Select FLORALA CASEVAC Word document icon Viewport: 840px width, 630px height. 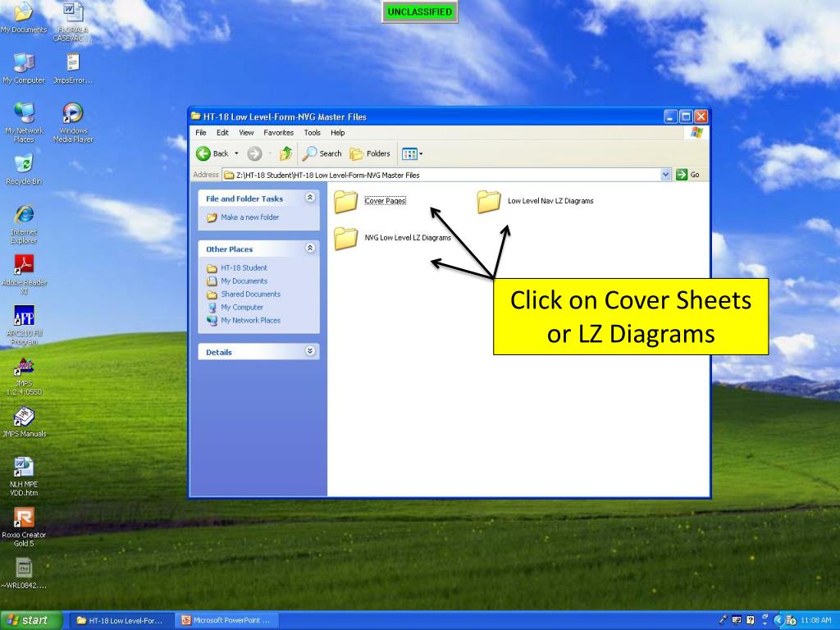(73, 21)
